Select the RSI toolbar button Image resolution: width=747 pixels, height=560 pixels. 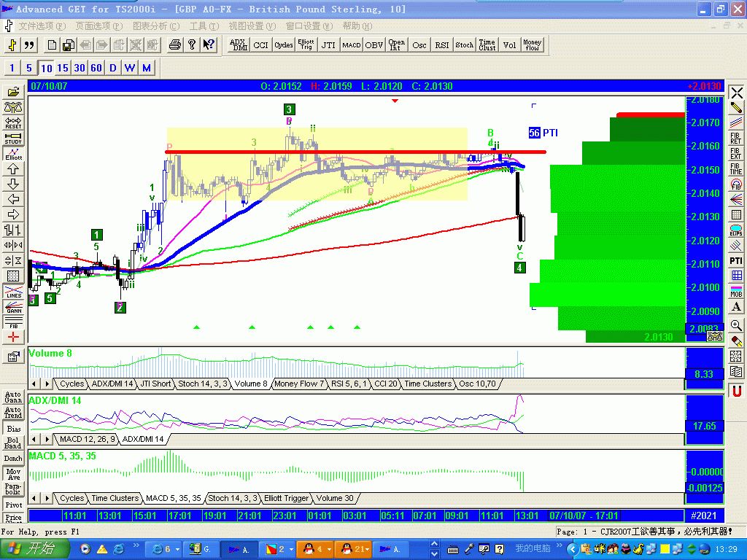coord(441,44)
